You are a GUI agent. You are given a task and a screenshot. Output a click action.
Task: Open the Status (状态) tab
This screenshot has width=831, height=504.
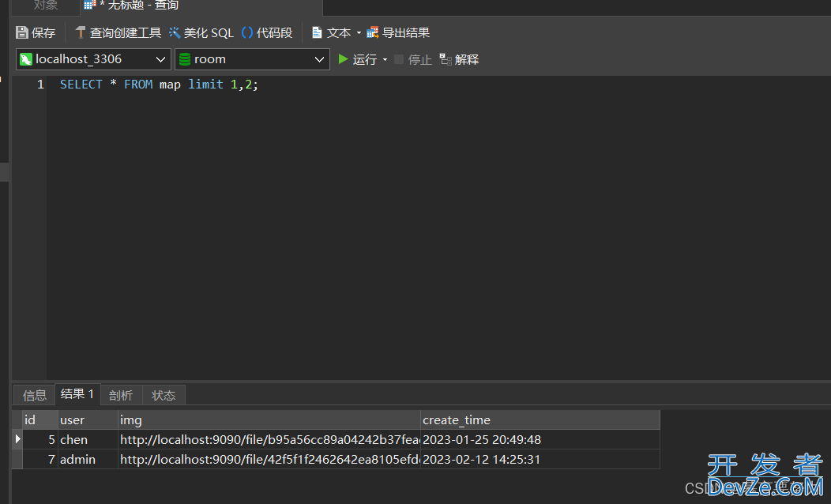tap(164, 395)
